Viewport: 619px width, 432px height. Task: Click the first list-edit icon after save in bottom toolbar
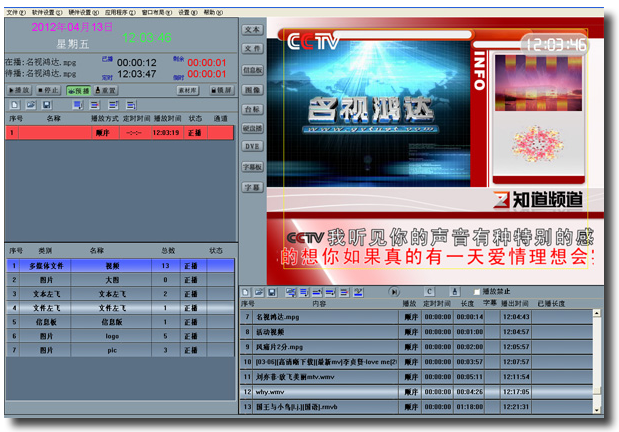tap(291, 292)
